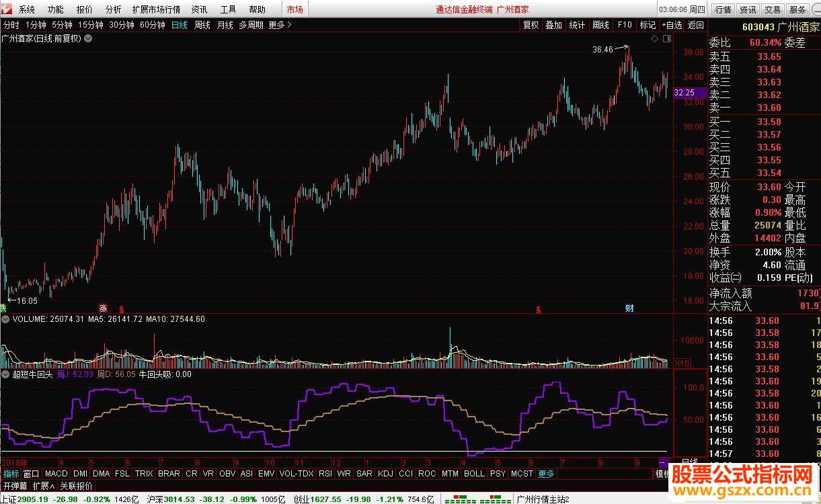Switch to the 30分钟 chart period
Image resolution: width=821 pixels, height=504 pixels.
click(x=122, y=25)
